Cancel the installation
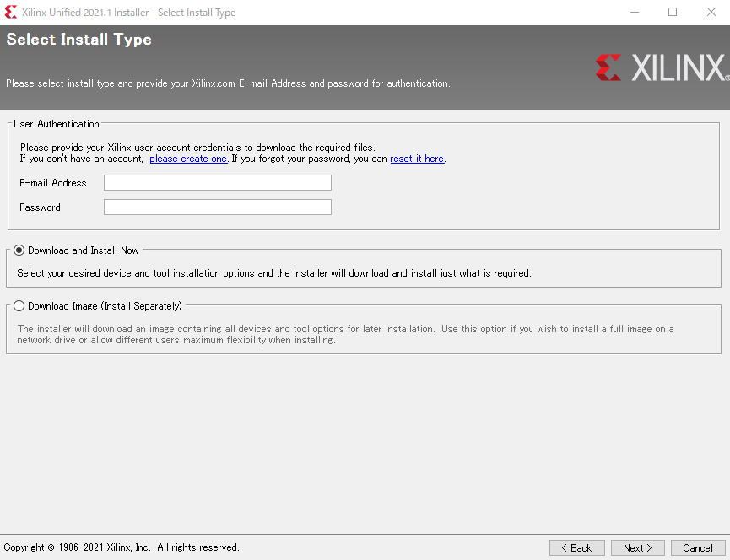 698,547
